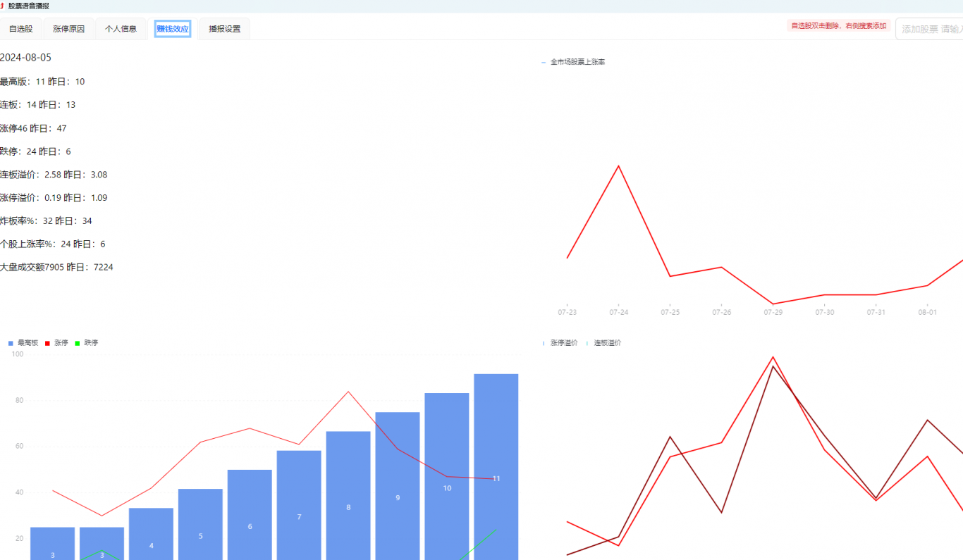The height and width of the screenshot is (560, 963).
Task: Toggle the 最高板 legend entry
Action: pyautogui.click(x=23, y=343)
